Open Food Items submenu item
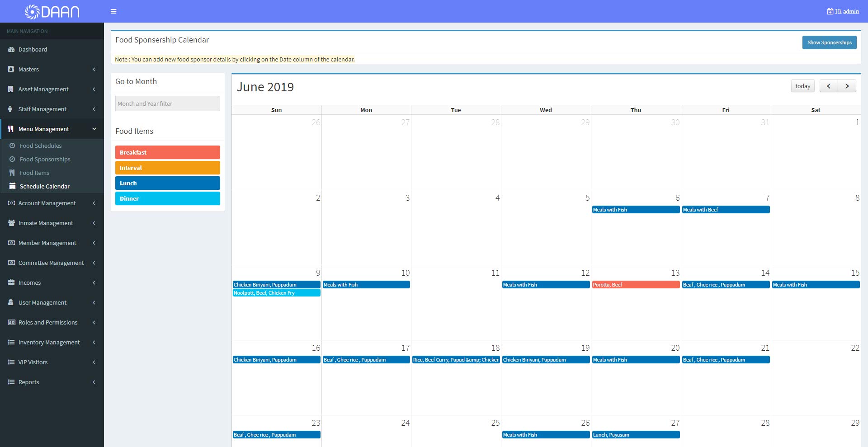868x447 pixels. click(x=52, y=173)
